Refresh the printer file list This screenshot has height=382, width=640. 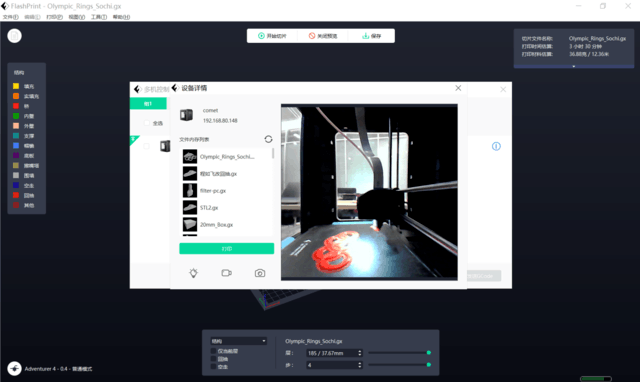point(268,139)
